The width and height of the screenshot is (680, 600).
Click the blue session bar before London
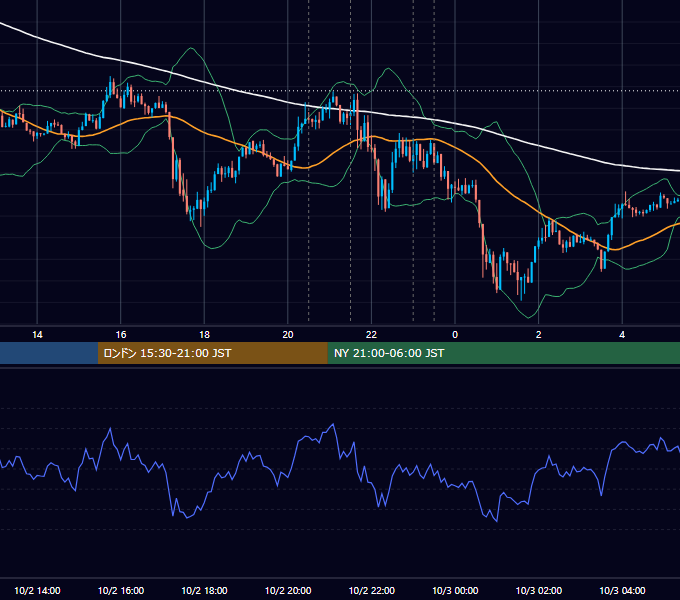pyautogui.click(x=49, y=353)
